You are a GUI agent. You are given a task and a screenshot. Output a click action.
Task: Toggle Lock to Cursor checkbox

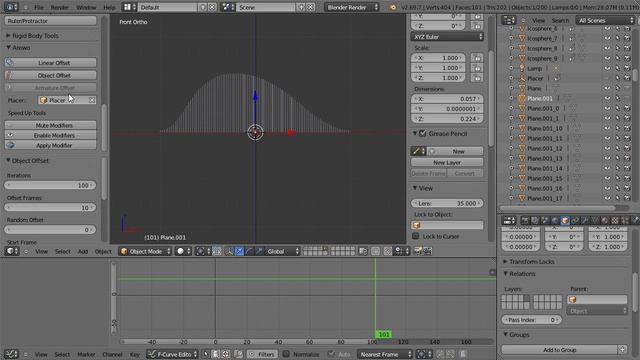(416, 236)
